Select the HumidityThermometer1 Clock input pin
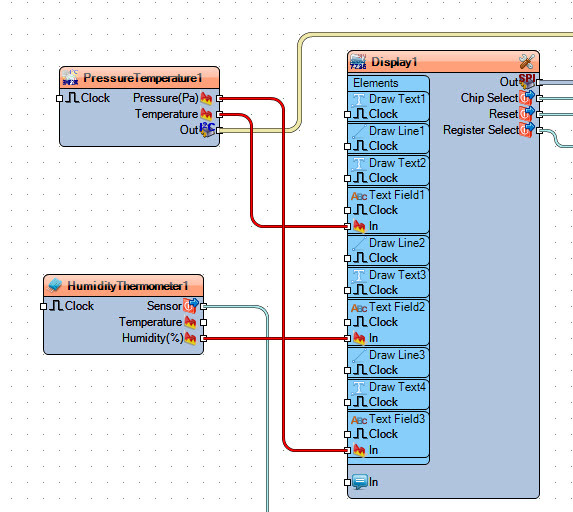 pos(43,306)
